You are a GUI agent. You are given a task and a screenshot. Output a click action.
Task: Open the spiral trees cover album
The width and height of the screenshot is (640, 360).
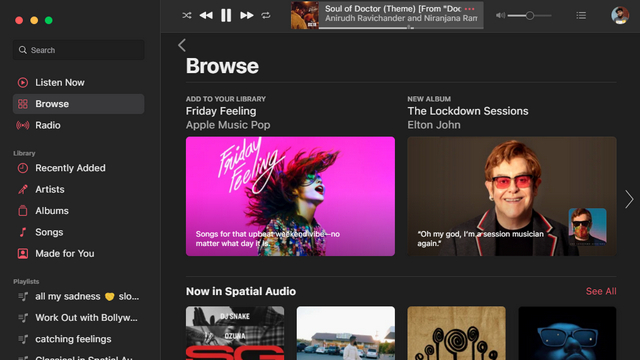(456, 333)
